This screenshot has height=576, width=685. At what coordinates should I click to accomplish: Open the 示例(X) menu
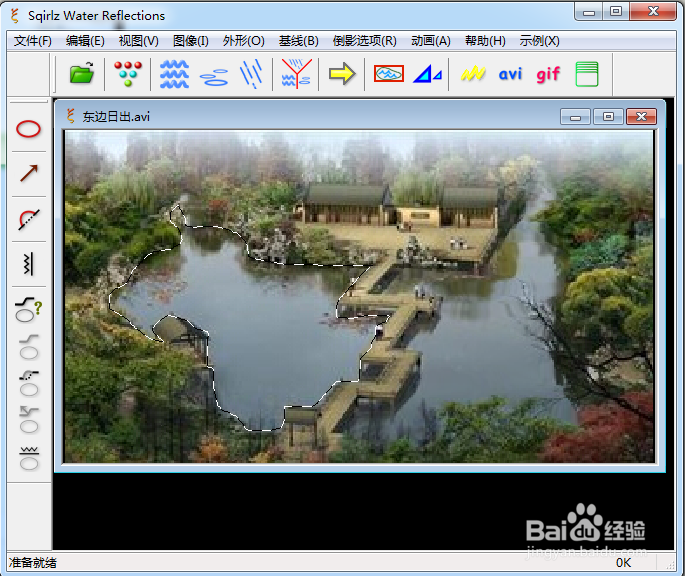540,41
